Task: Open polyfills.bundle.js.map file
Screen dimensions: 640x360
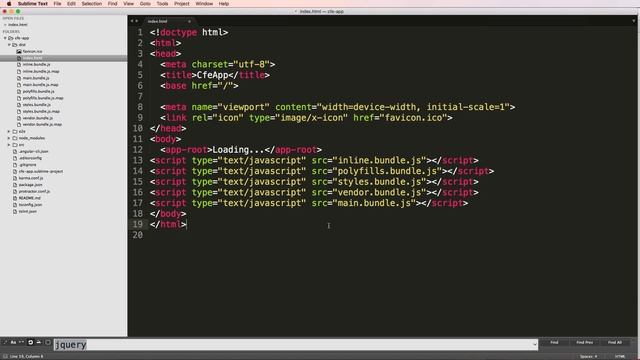Action: 43,98
